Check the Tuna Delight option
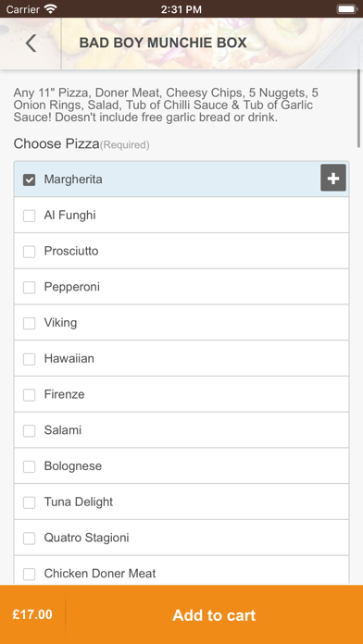Screen dimensions: 363x644 coord(30,502)
